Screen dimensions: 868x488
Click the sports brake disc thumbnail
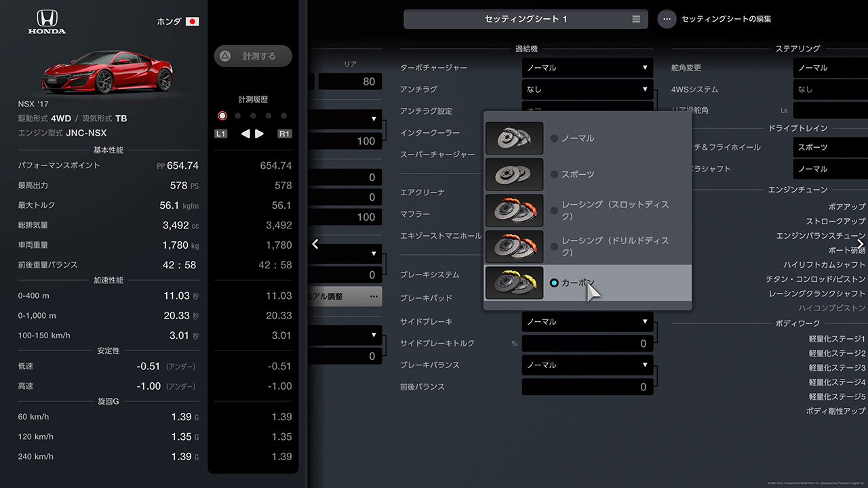coord(515,174)
